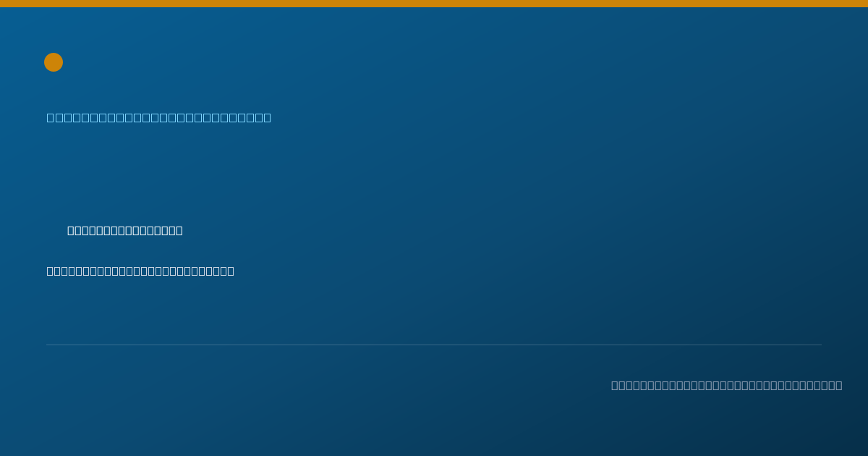The image size is (868, 456).
Task: Click the orange top accent bar
Action: [x=434, y=4]
